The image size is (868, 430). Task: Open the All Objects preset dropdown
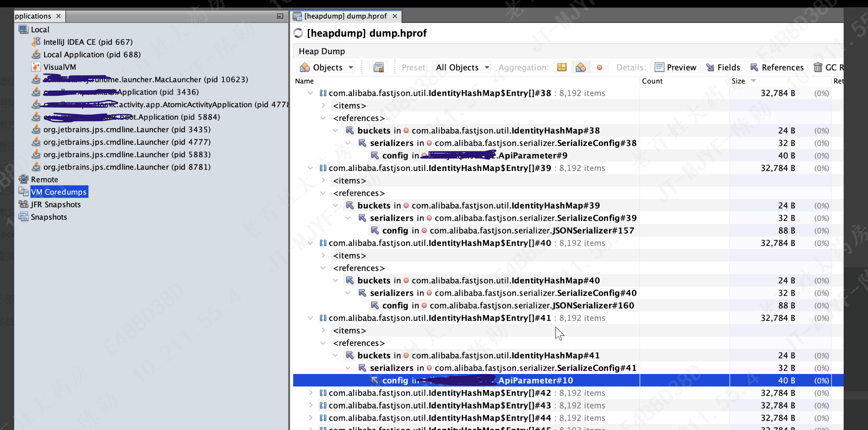pos(462,67)
